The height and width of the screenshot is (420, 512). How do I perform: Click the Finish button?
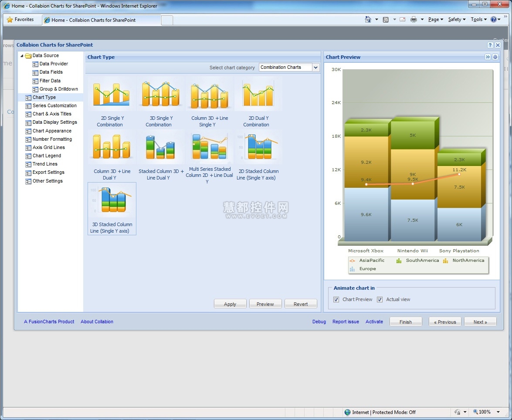406,322
